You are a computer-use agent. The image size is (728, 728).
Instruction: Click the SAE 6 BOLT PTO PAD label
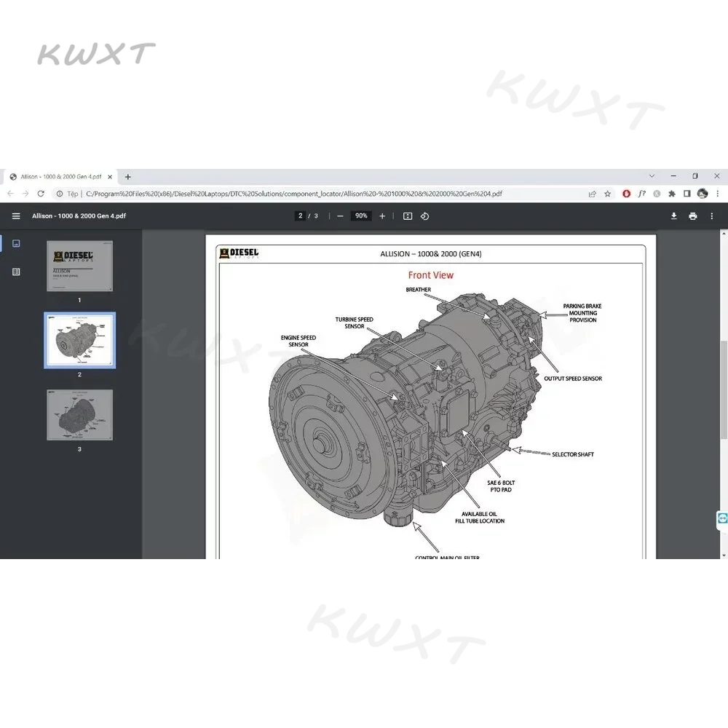click(x=501, y=486)
